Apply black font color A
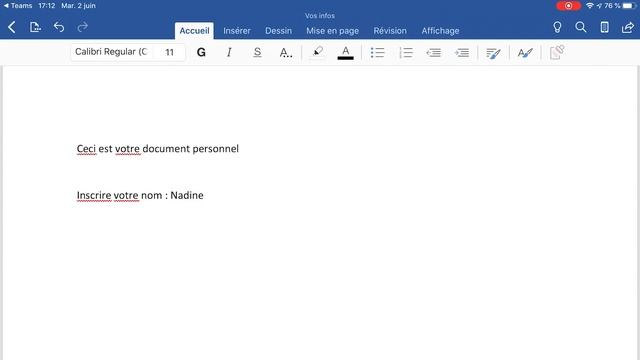This screenshot has height=360, width=640. (x=345, y=52)
